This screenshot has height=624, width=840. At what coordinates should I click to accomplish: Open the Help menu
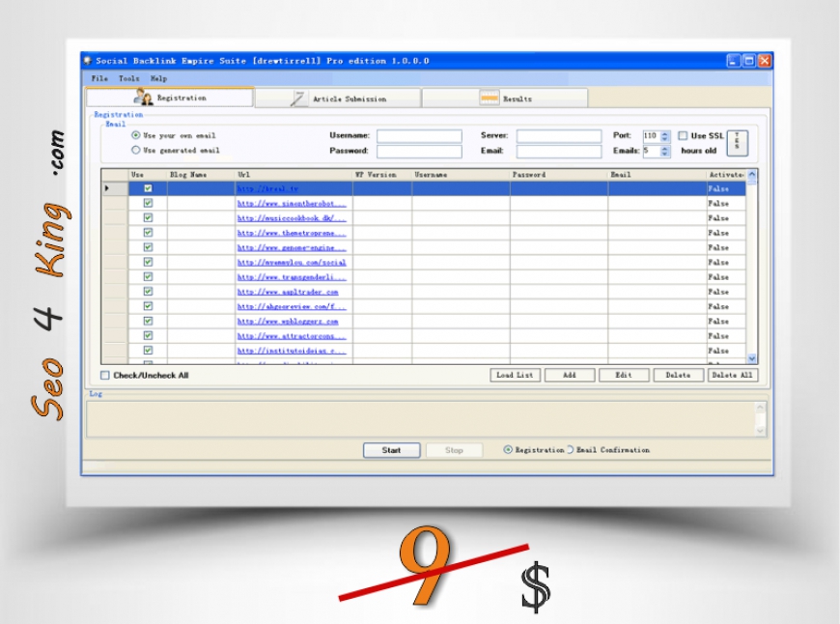coord(158,78)
